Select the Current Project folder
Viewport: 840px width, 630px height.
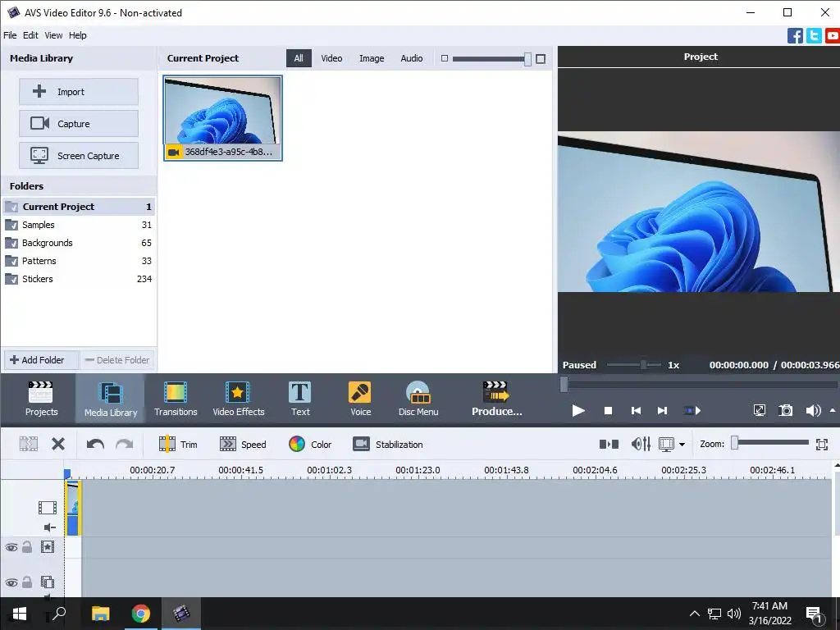pos(79,207)
